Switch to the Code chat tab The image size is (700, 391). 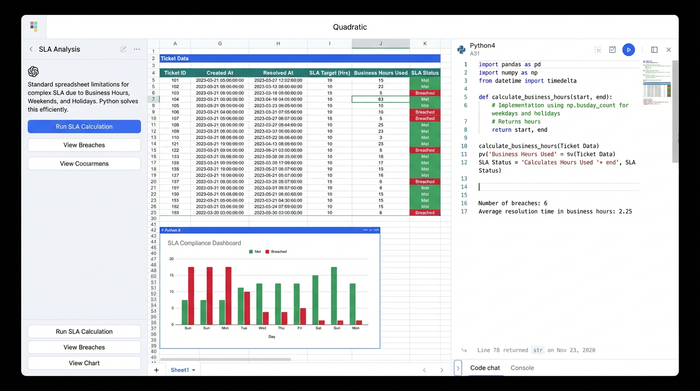pos(485,368)
